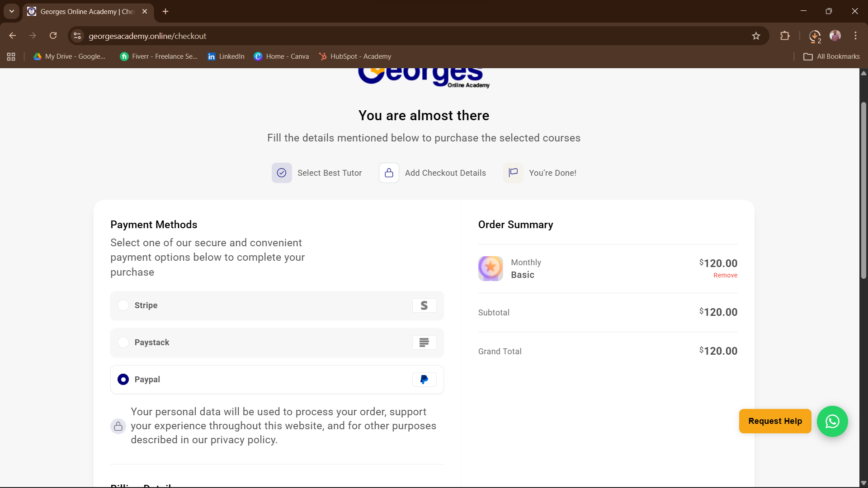Expand the All Bookmarks folder
This screenshot has width=868, height=488.
point(832,56)
